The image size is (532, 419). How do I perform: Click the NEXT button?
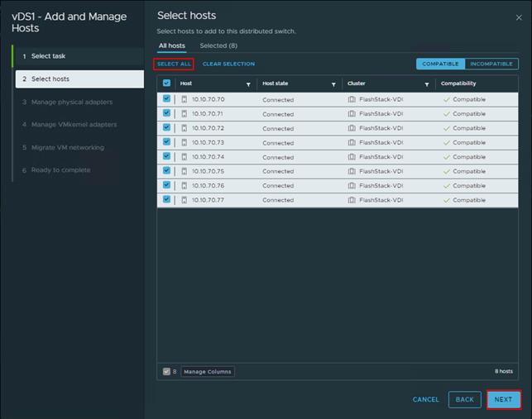pyautogui.click(x=504, y=400)
